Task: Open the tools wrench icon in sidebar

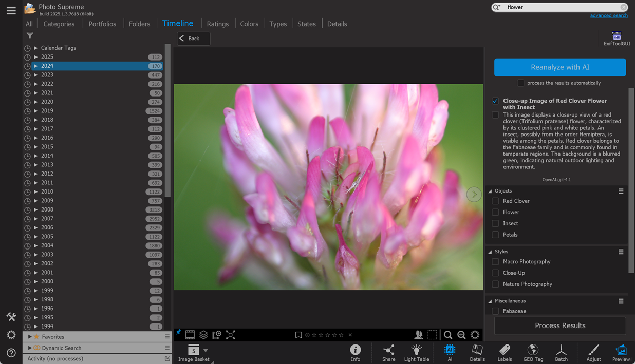Action: [x=11, y=317]
